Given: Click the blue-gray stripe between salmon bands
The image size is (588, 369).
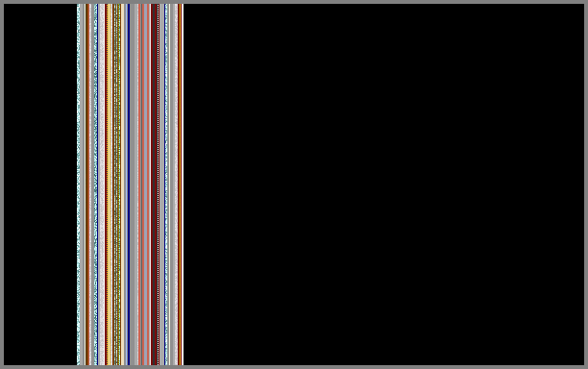Looking at the screenshot, I should click(x=145, y=184).
